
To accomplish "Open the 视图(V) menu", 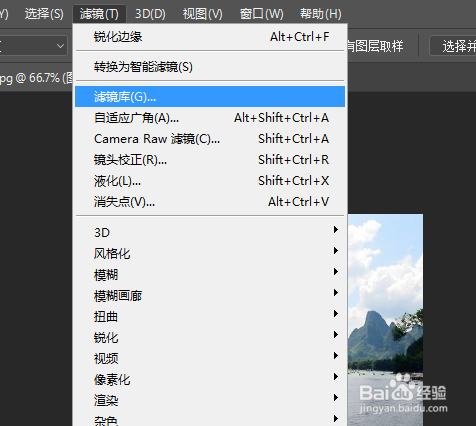I will point(202,14).
